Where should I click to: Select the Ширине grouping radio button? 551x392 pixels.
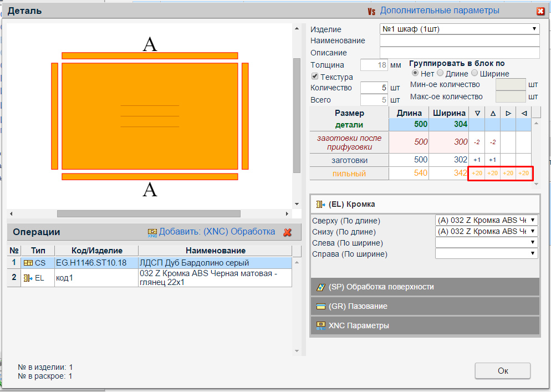coord(475,73)
